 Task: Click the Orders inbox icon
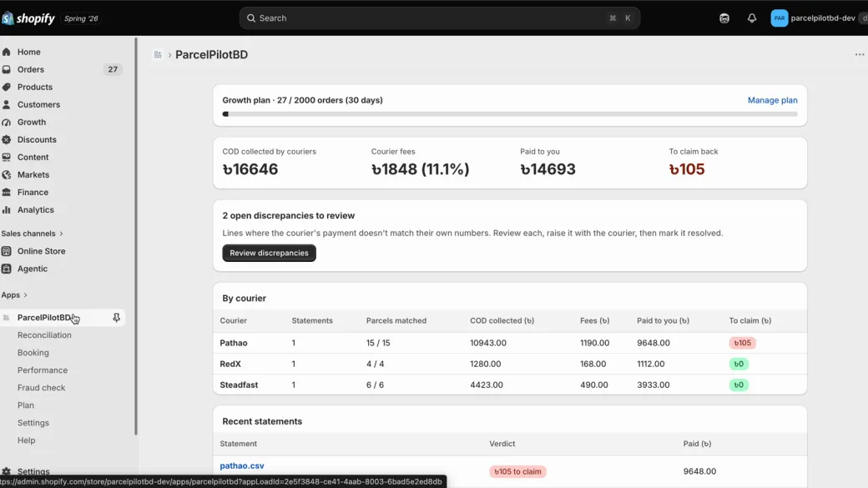7,70
